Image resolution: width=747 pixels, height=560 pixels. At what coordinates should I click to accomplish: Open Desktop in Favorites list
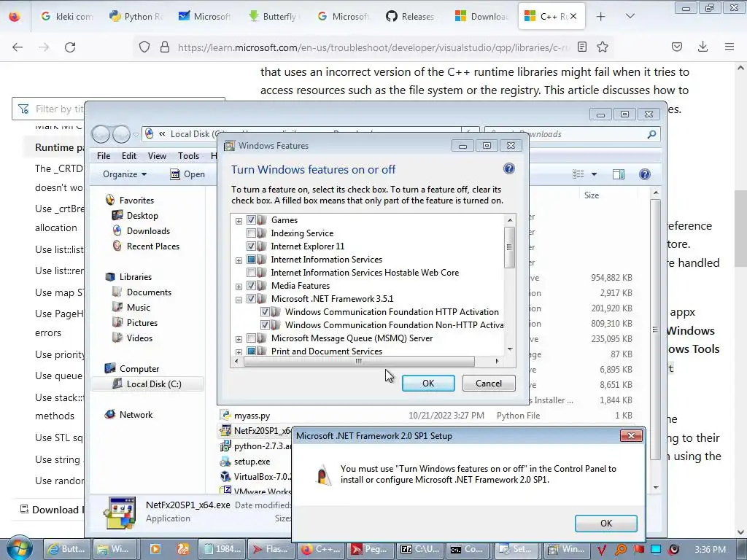tap(142, 216)
